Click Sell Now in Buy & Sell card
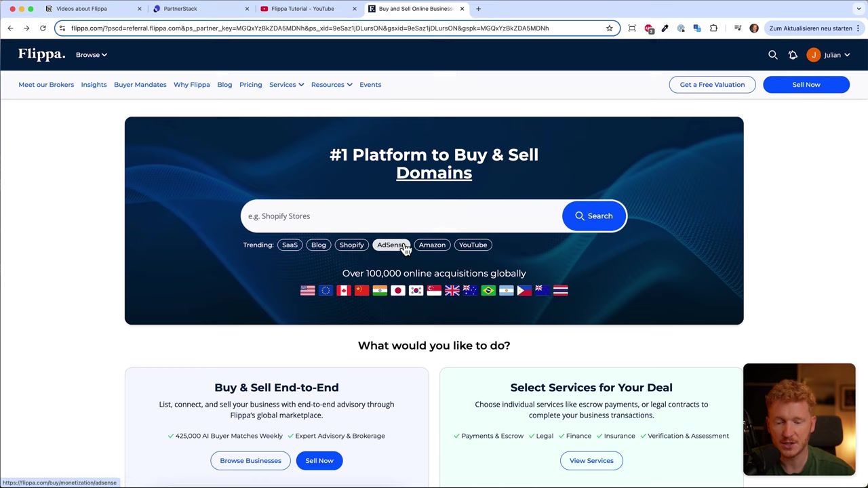Image resolution: width=868 pixels, height=488 pixels. (319, 461)
